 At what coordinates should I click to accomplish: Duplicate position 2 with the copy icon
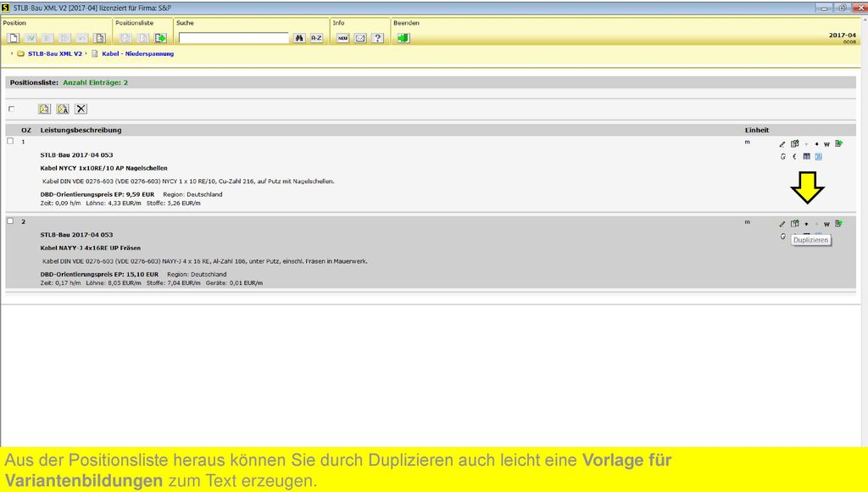point(795,224)
